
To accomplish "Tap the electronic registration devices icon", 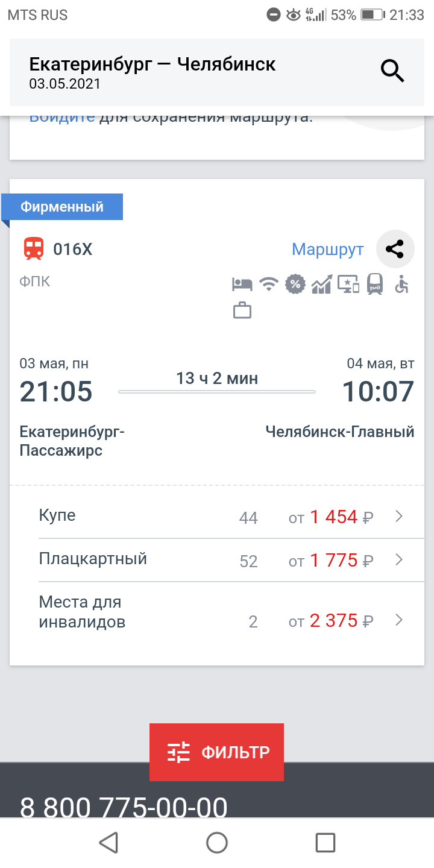I will click(348, 285).
